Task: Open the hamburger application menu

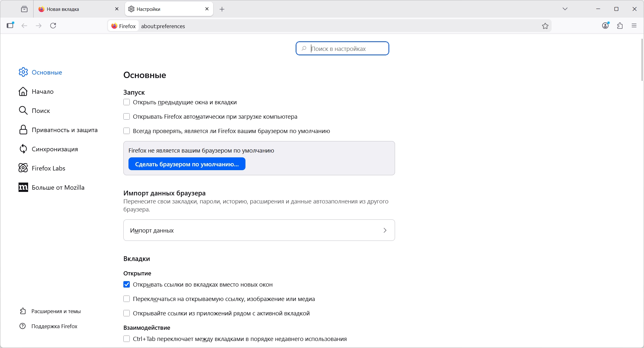Action: 634,26
